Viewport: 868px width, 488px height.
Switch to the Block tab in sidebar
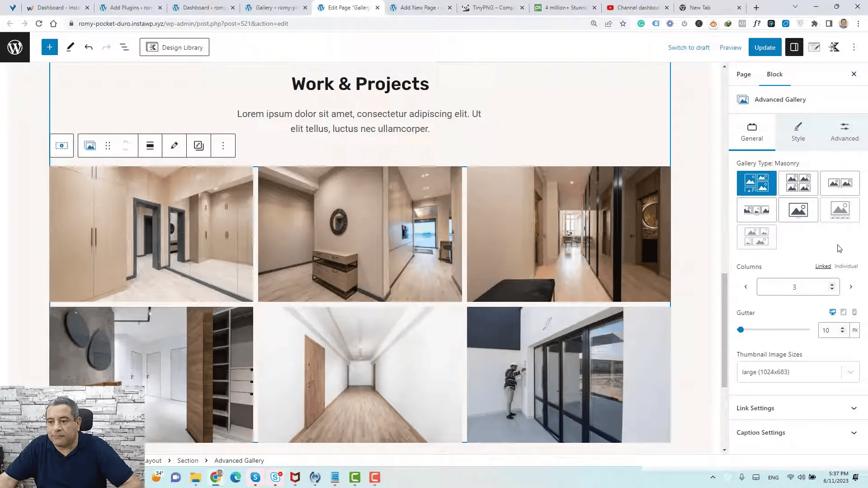pos(774,74)
